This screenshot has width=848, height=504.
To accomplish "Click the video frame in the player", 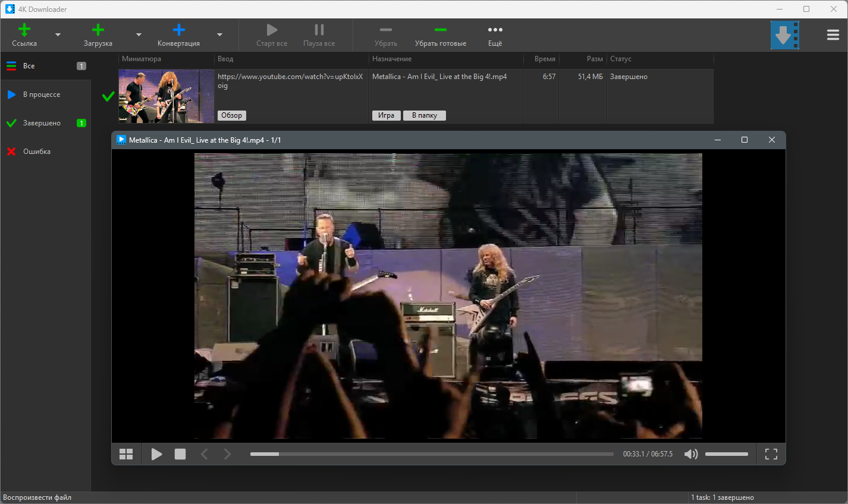I will [x=448, y=296].
